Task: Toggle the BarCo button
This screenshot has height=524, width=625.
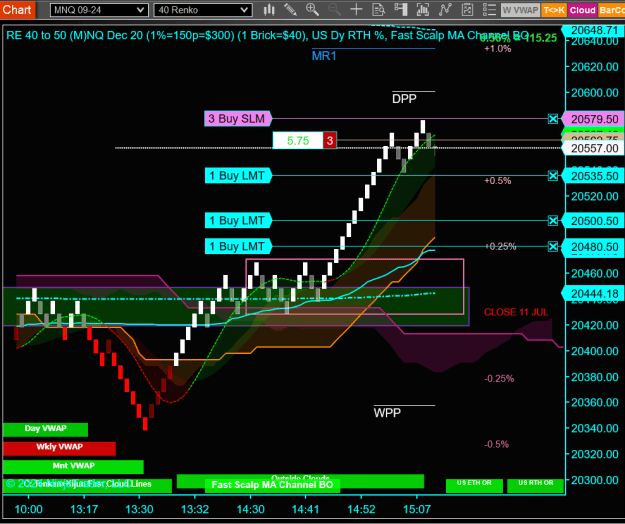Action: pos(612,10)
